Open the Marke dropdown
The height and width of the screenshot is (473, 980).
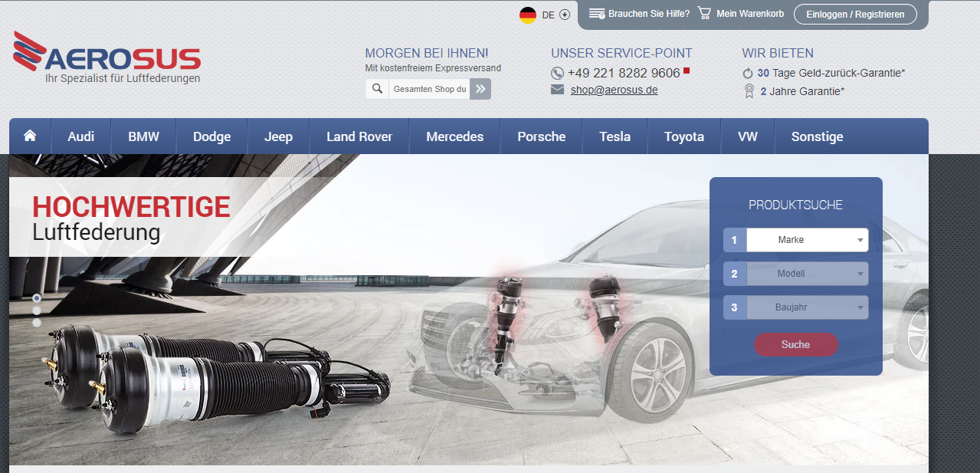coord(806,240)
